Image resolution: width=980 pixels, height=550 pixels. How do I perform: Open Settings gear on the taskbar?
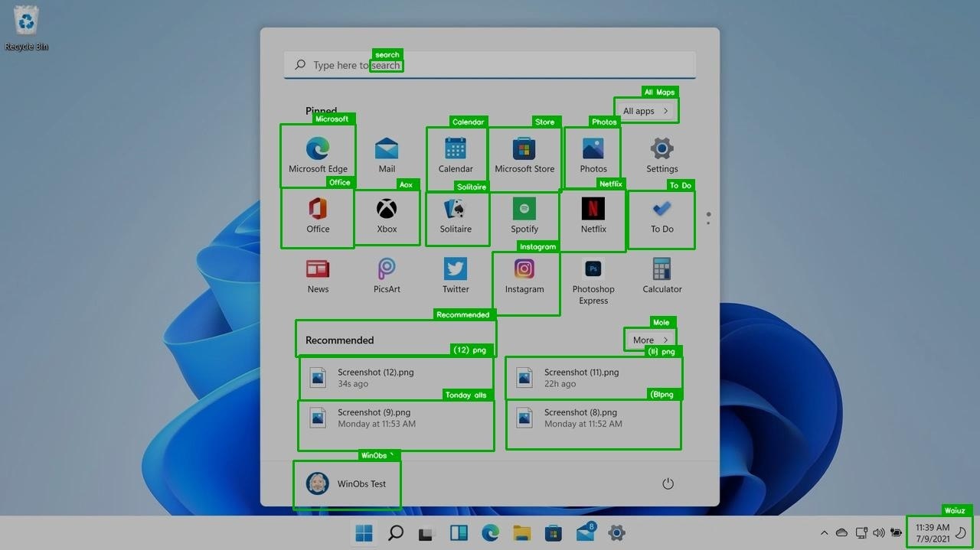[x=617, y=533]
